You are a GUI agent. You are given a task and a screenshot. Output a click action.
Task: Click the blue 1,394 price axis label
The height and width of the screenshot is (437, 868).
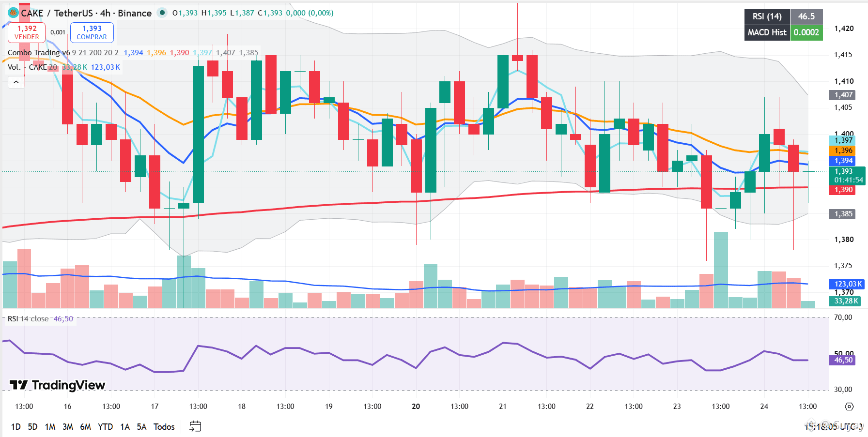[x=843, y=161]
